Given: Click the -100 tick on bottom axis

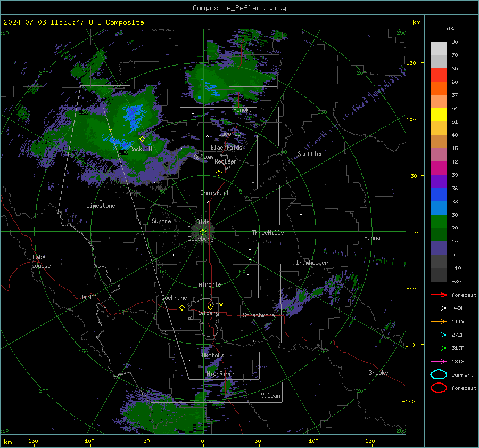Looking at the screenshot, I should click(x=88, y=441).
